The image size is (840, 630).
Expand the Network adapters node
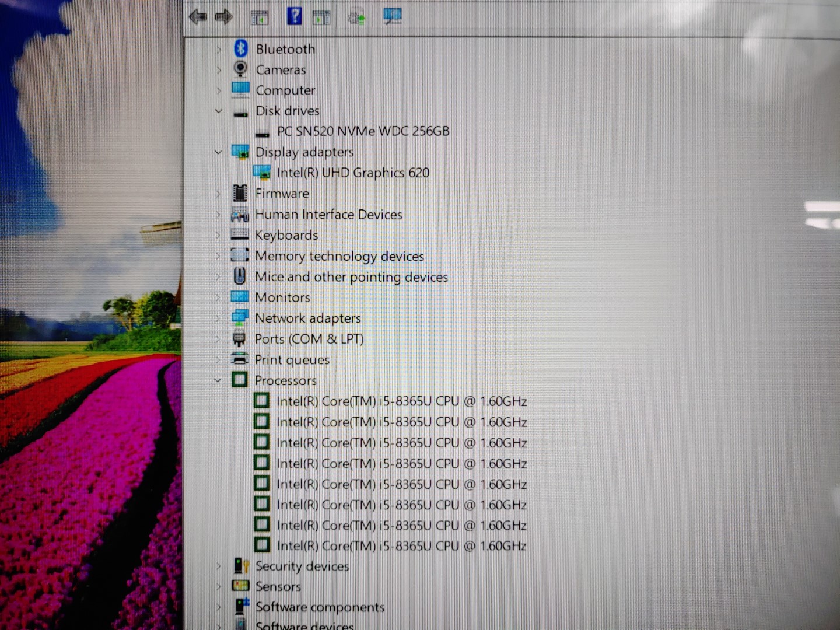(x=218, y=318)
